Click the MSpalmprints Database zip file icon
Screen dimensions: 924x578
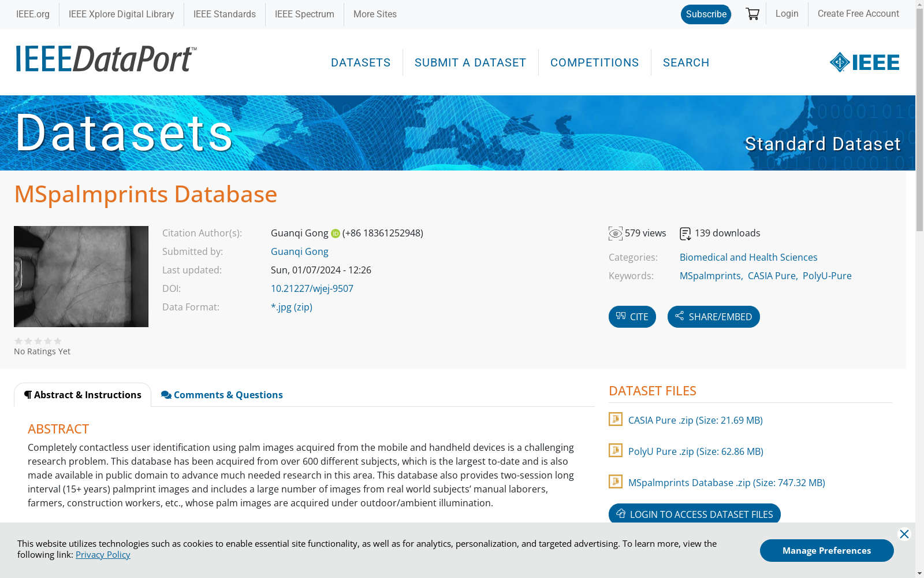click(616, 481)
